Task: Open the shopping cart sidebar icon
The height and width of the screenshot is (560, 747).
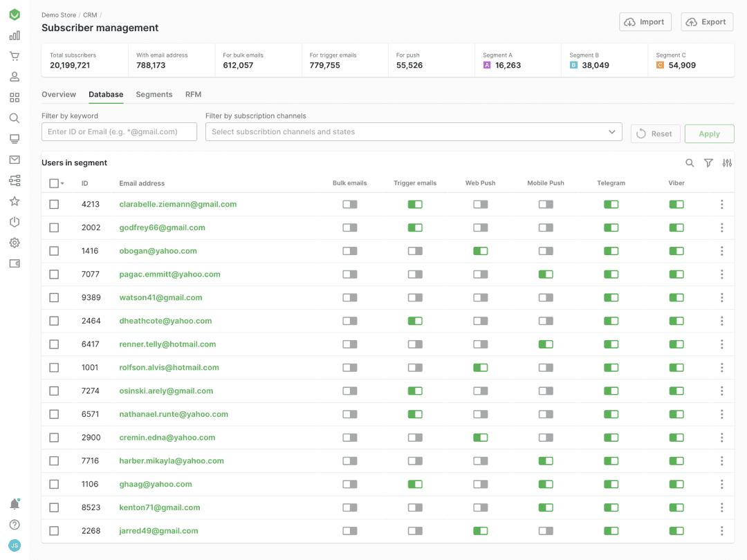Action: click(x=15, y=56)
